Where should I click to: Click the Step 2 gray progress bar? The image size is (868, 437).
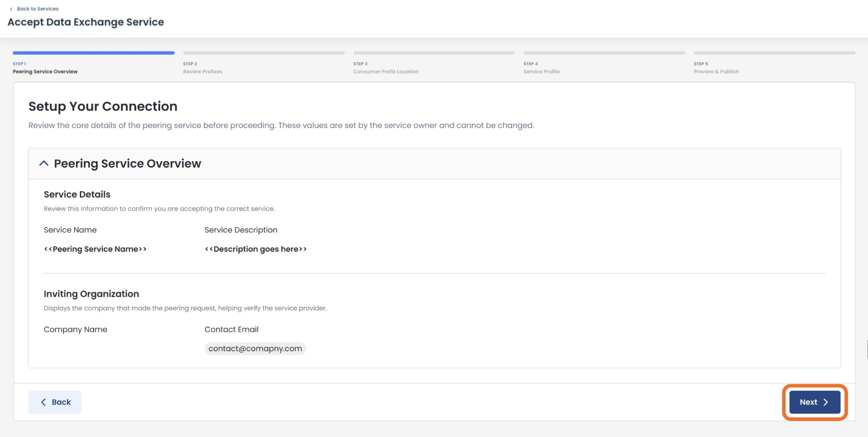[264, 53]
